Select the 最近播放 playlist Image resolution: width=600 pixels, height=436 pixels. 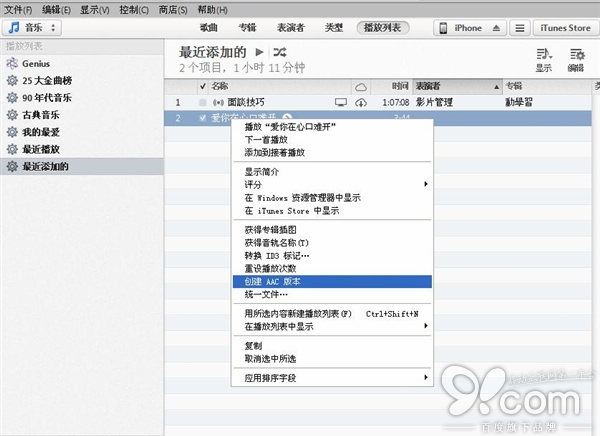tap(82, 149)
